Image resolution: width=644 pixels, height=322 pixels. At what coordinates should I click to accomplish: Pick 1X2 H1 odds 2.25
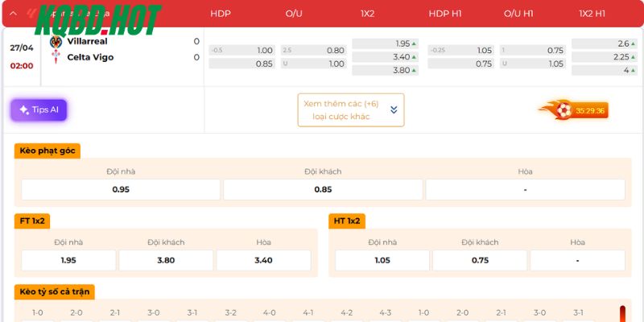pyautogui.click(x=605, y=57)
